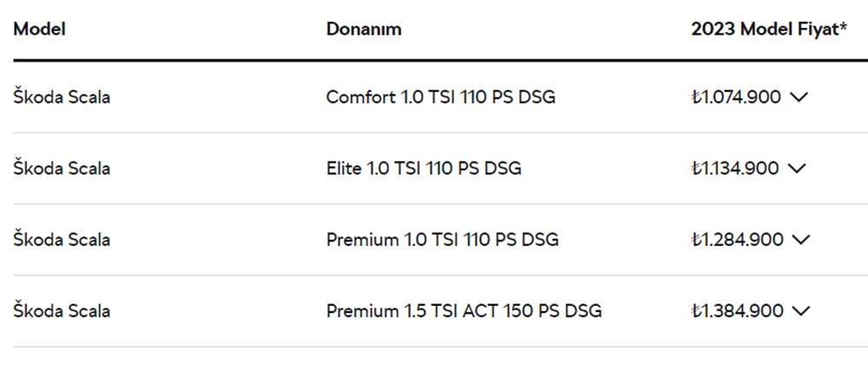
Task: Click the asterisk footnote mark after Fiyat
Action: pos(843,26)
